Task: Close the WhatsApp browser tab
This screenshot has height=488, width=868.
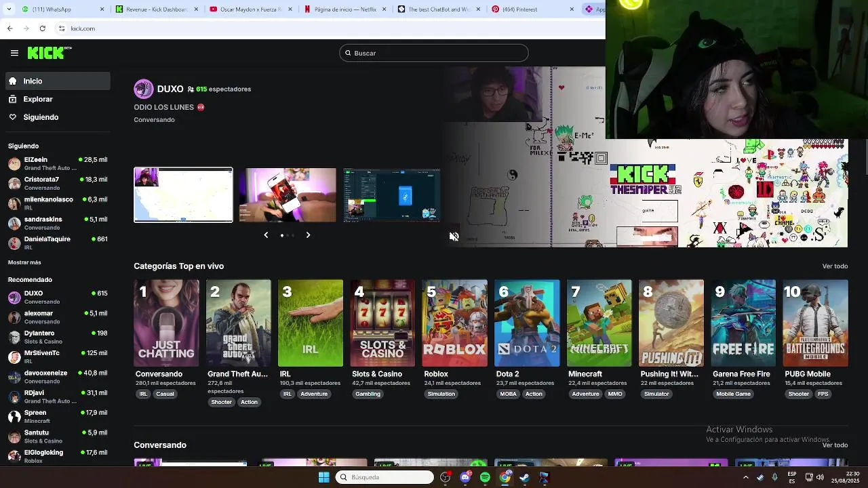Action: pyautogui.click(x=102, y=9)
